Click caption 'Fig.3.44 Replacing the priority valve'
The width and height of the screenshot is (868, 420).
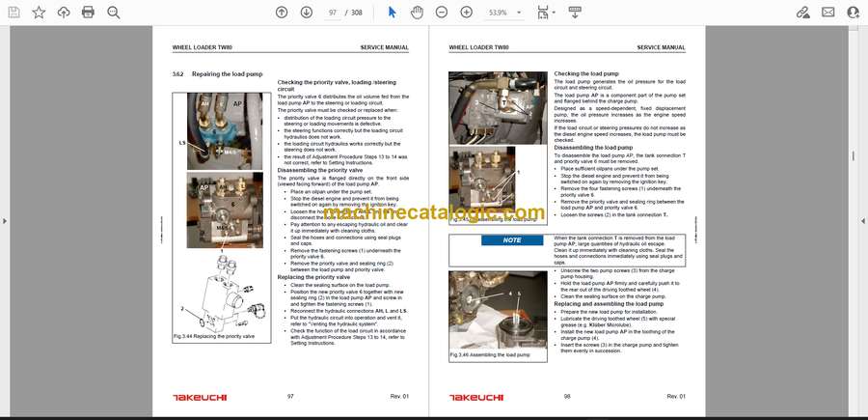pyautogui.click(x=214, y=336)
